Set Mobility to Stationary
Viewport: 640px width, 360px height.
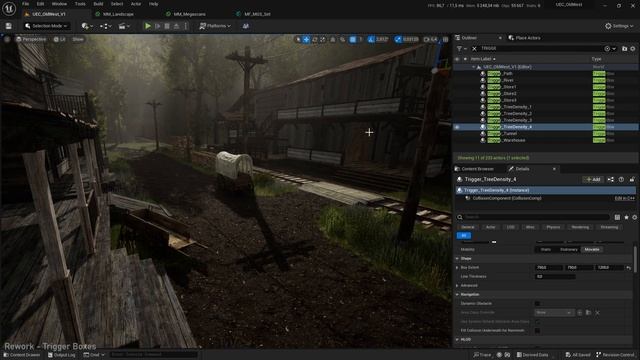[x=569, y=249]
